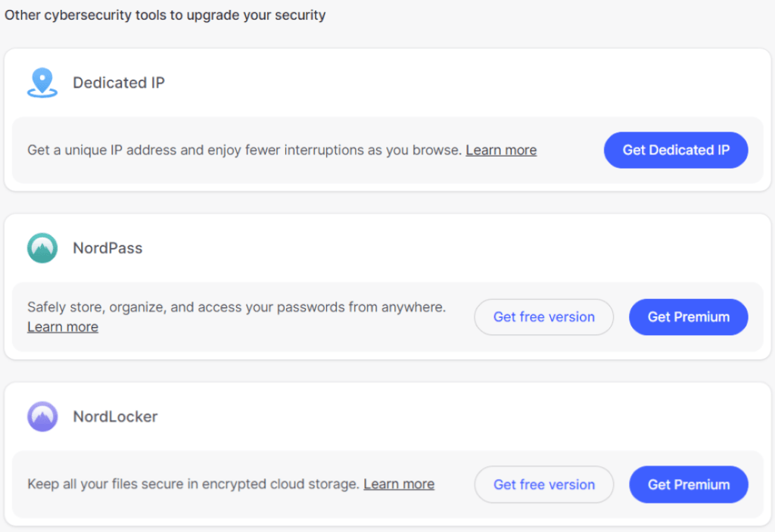Select the NordPass heading text
Viewport: 775px width, 532px height.
pyautogui.click(x=107, y=247)
